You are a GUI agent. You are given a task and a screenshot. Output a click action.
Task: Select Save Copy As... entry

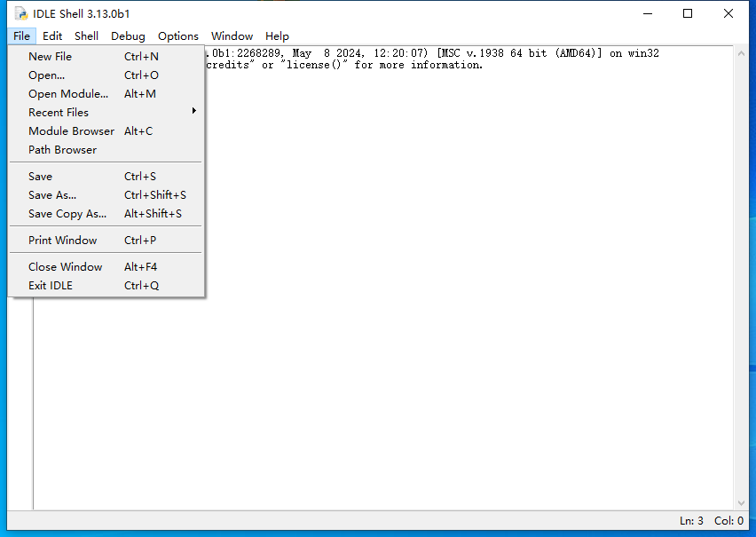point(106,214)
